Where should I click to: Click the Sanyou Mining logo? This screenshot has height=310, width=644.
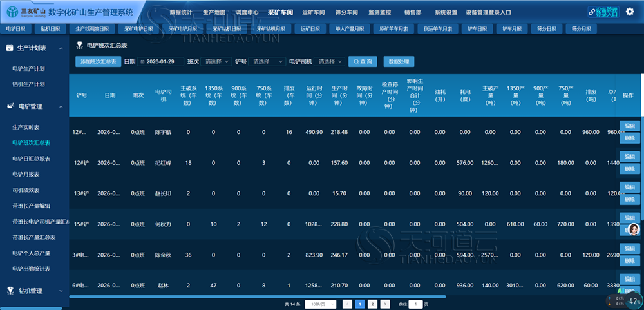pos(26,12)
